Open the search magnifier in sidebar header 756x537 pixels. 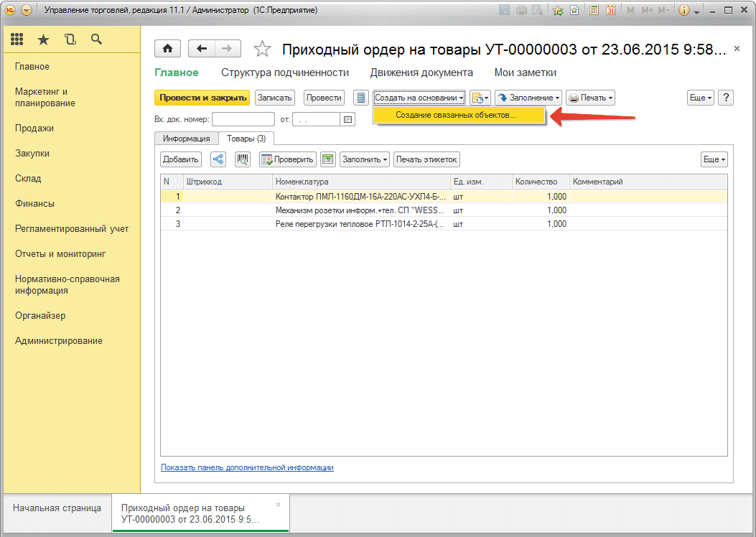(x=96, y=39)
